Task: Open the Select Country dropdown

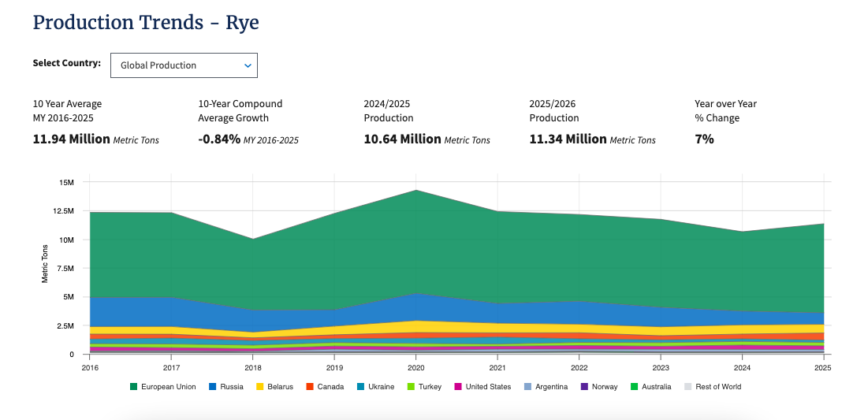Action: pyautogui.click(x=184, y=65)
